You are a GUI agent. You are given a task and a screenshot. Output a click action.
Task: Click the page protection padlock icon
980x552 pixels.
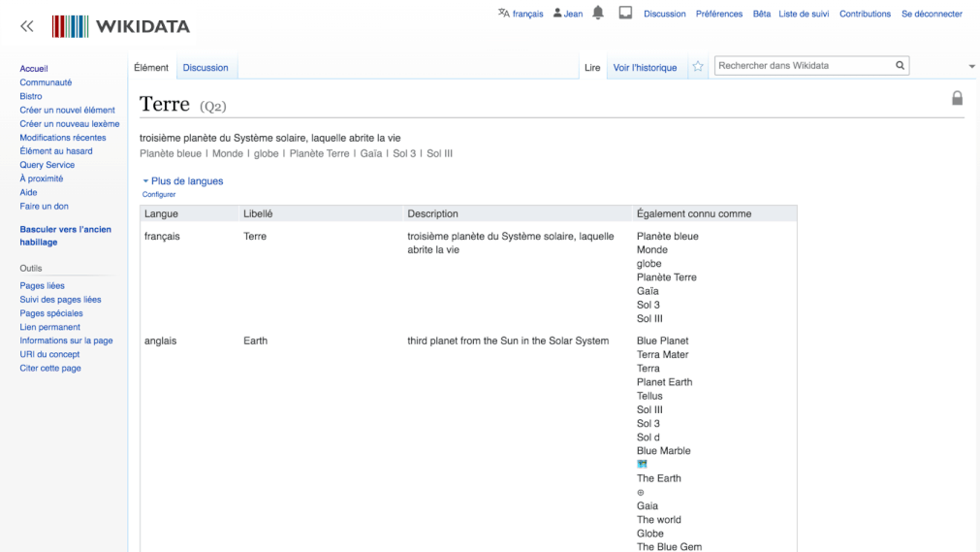click(x=957, y=98)
